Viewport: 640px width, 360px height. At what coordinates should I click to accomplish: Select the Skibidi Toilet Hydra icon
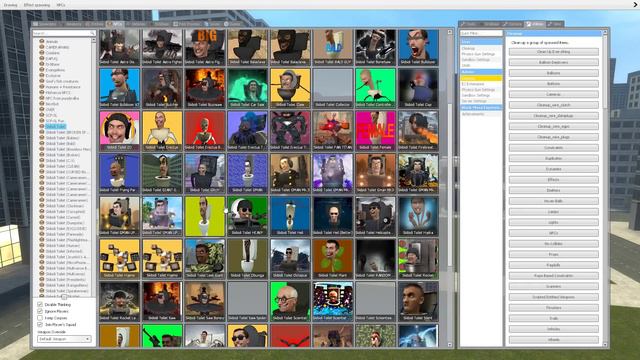[418, 216]
